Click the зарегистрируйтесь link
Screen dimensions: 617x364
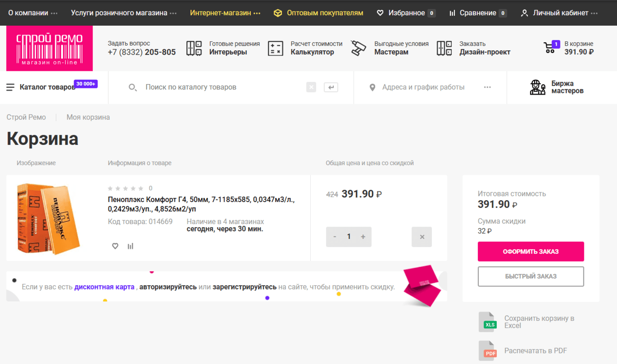(x=244, y=287)
